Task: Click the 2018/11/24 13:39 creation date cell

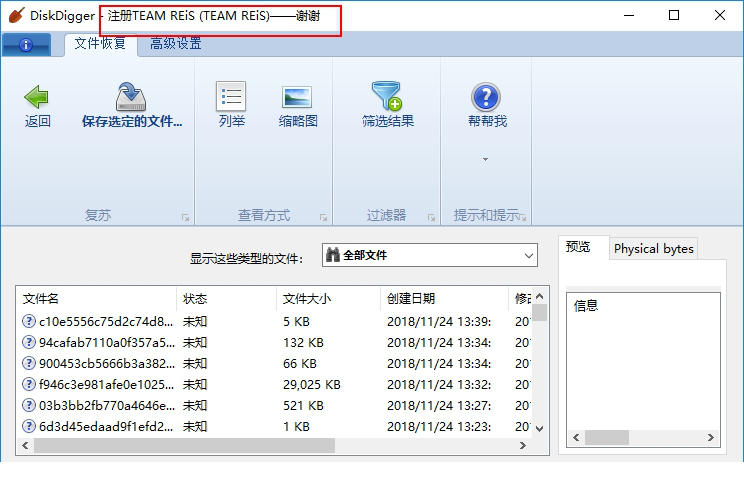Action: 439,322
